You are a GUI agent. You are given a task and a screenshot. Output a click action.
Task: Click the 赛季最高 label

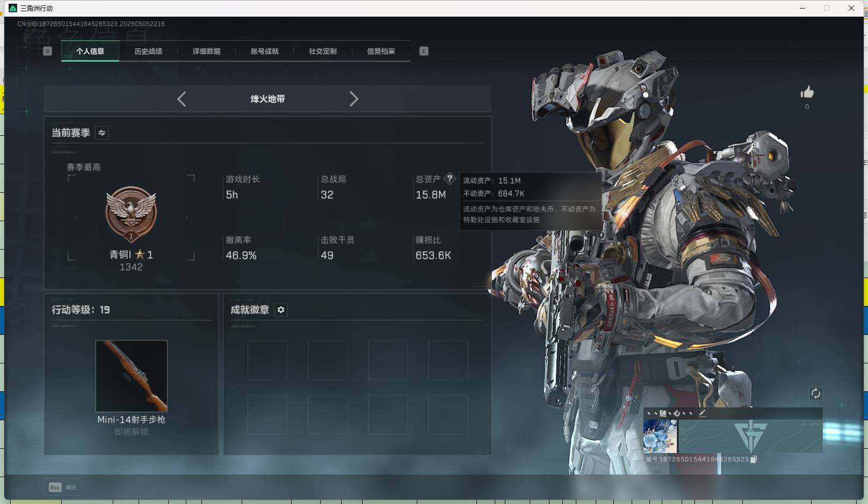[83, 167]
